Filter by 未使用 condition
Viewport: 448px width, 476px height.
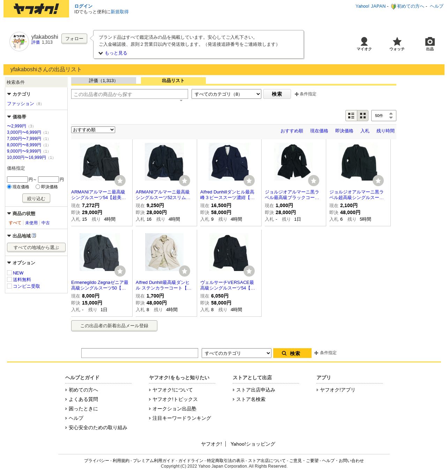(31, 223)
